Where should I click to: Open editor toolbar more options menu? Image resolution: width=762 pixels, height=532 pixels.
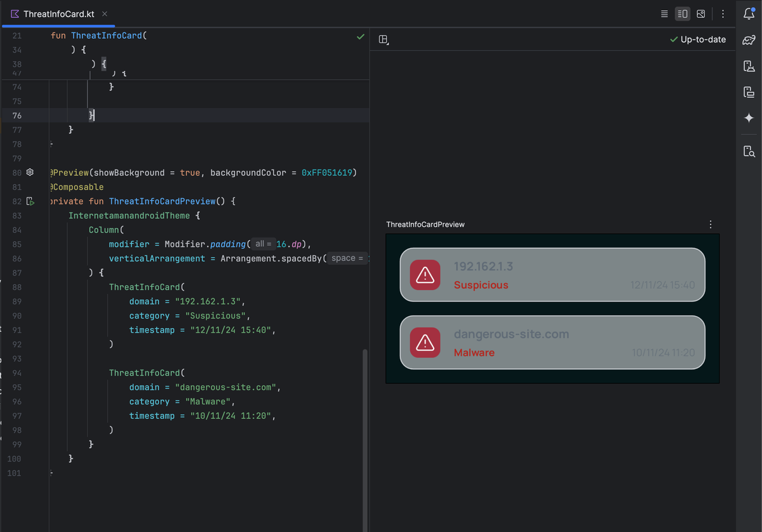click(x=723, y=14)
